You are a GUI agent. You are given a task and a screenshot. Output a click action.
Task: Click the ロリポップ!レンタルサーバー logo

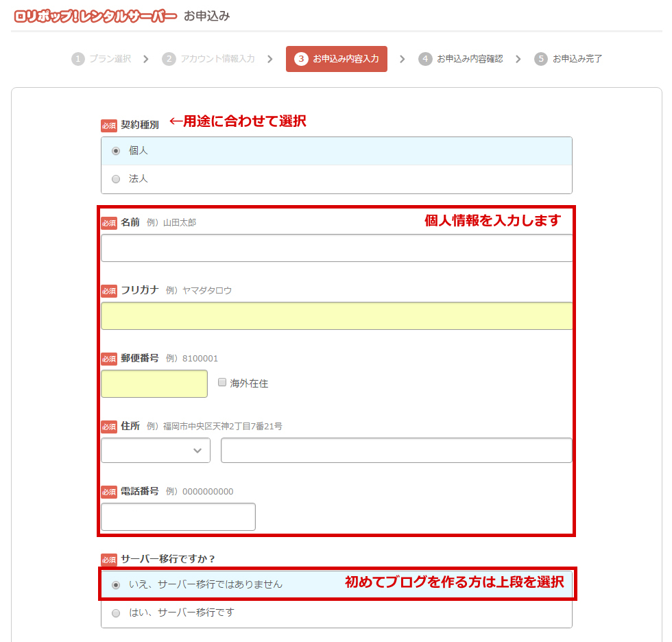pos(95,16)
